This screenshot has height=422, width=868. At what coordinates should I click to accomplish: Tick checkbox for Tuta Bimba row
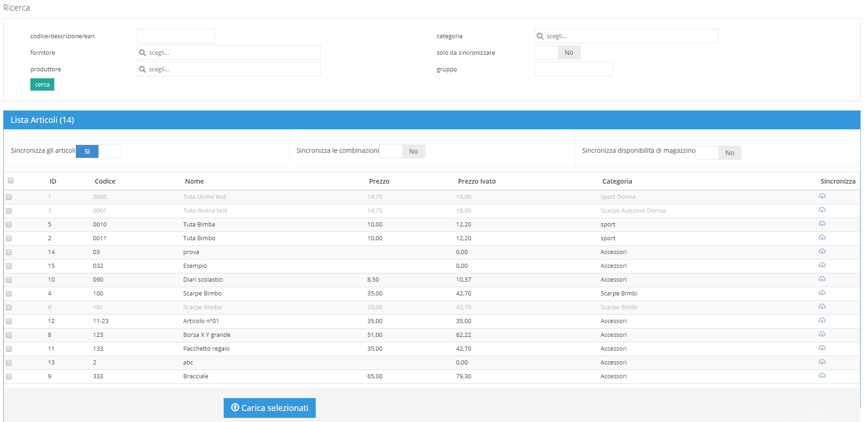[9, 225]
